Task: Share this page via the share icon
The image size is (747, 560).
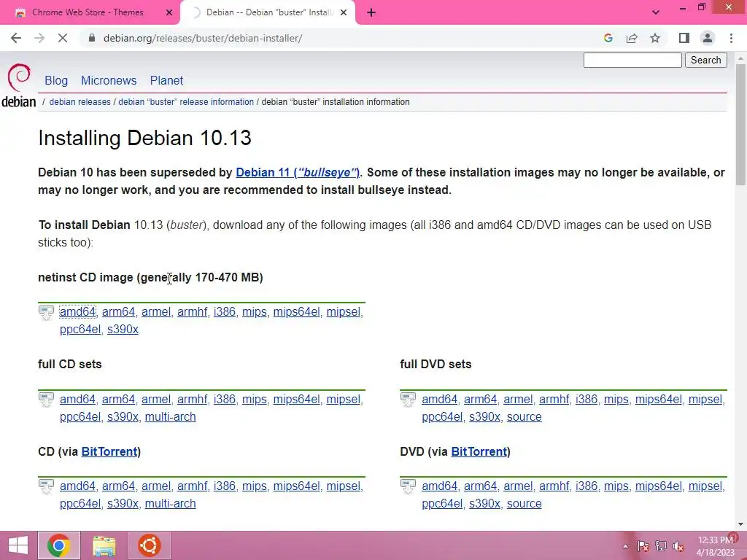Action: point(632,38)
